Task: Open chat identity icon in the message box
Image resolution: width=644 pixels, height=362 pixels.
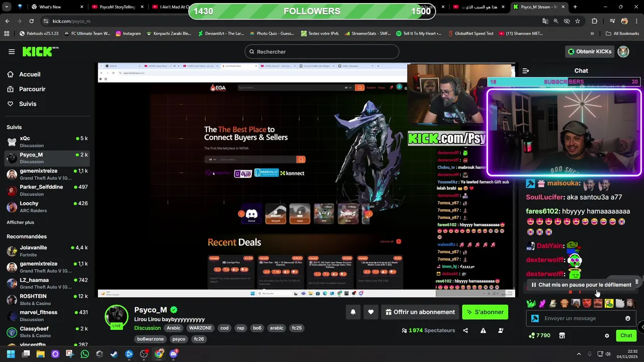Action: coord(535,318)
